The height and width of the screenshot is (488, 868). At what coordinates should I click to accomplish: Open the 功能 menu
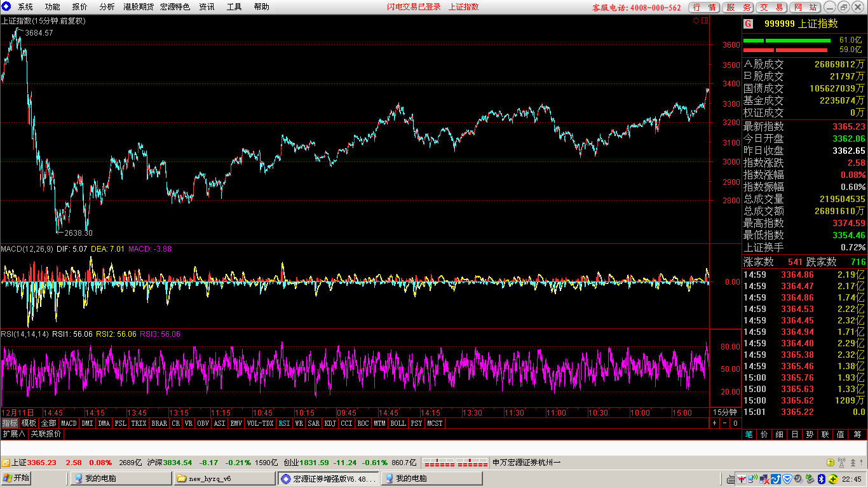point(53,7)
